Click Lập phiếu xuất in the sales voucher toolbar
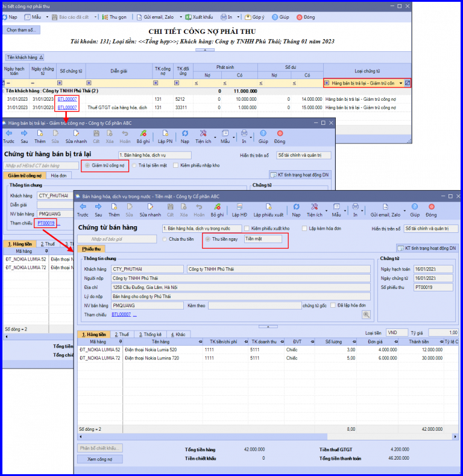This screenshot has height=476, width=463. [x=268, y=210]
